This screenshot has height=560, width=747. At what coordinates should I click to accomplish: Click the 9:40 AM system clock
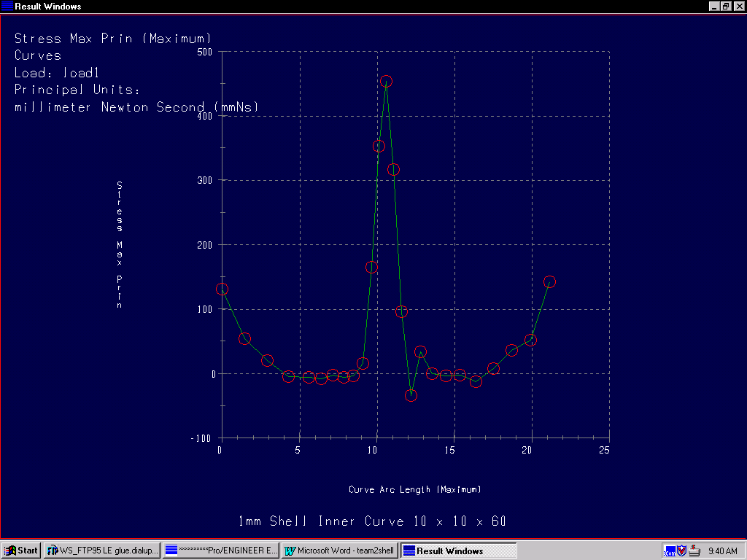point(722,551)
